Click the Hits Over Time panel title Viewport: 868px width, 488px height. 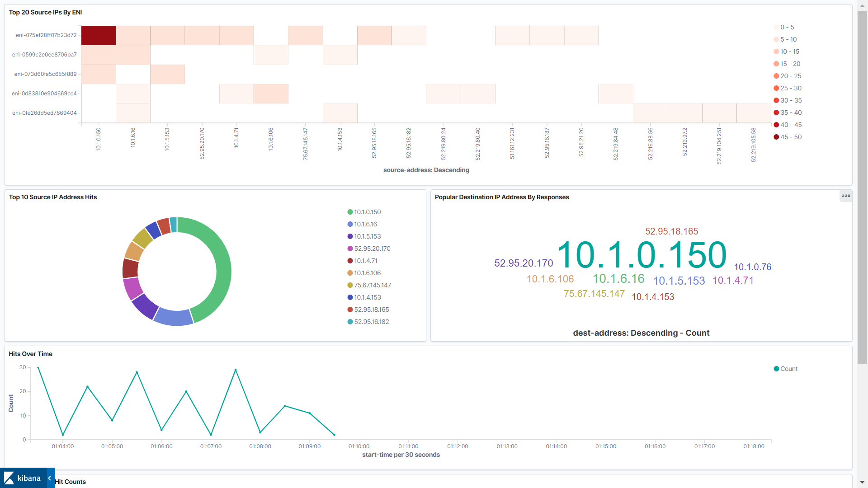30,354
